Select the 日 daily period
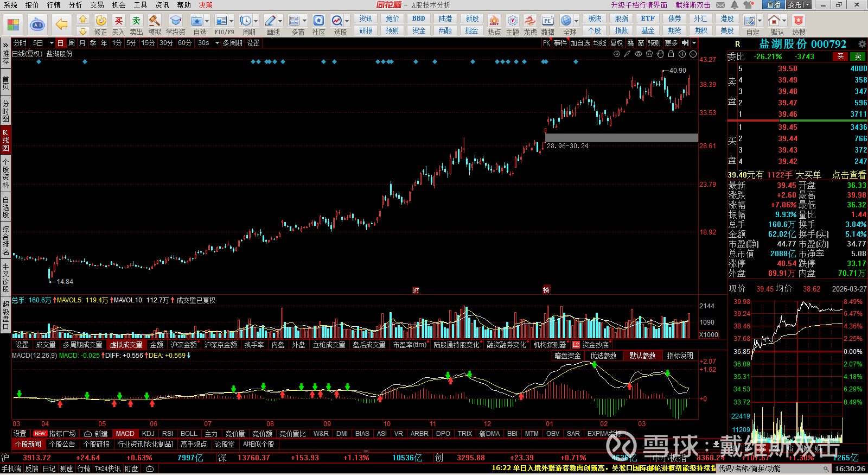The image size is (868, 475). pos(60,43)
